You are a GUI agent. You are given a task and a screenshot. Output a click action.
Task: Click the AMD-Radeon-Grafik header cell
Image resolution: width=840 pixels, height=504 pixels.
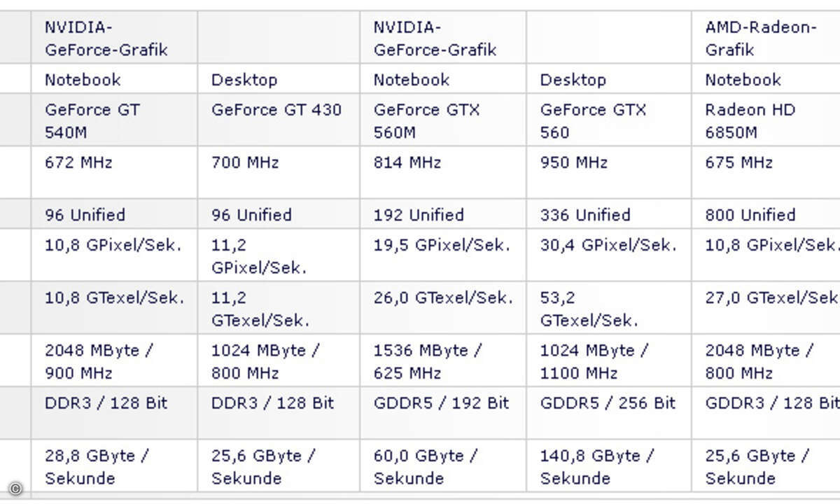[x=766, y=38]
